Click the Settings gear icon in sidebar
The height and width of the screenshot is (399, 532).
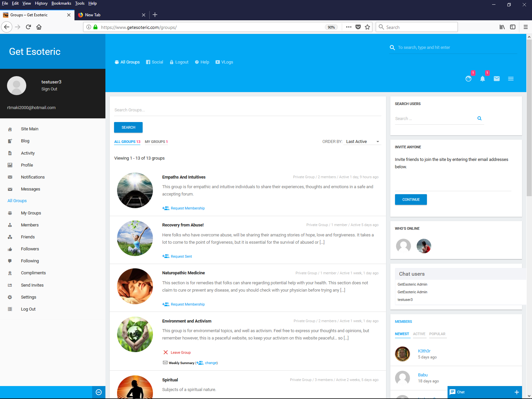click(x=10, y=297)
